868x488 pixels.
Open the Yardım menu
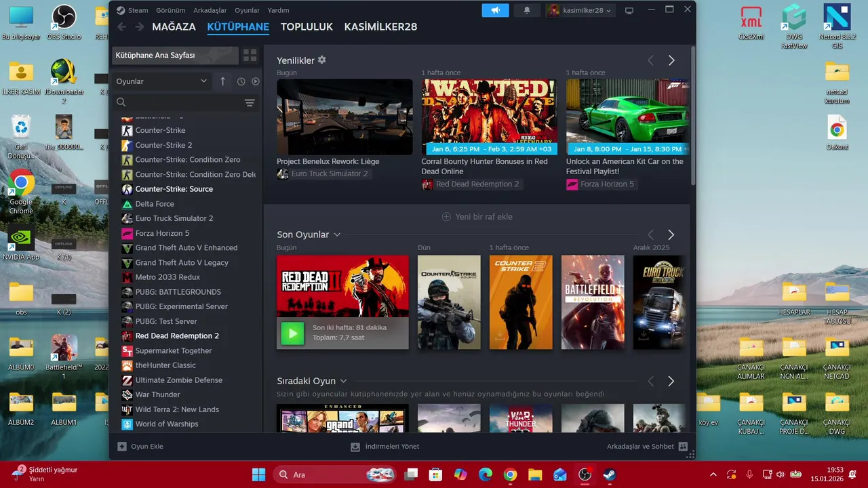[278, 10]
